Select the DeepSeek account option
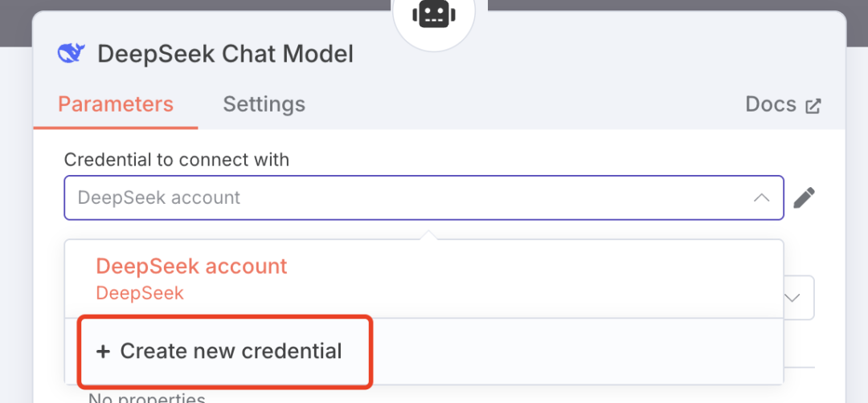868x403 pixels. [x=191, y=267]
